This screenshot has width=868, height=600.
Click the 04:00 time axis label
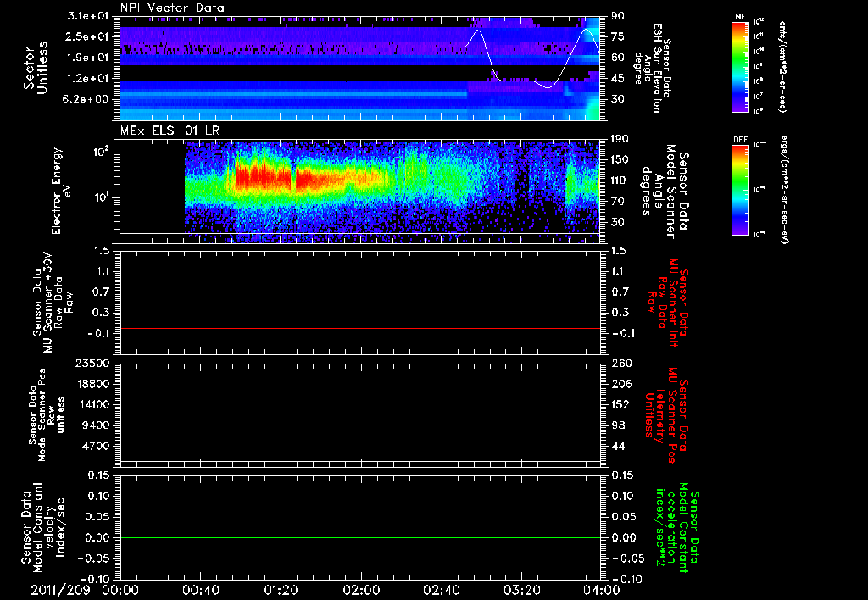602,591
